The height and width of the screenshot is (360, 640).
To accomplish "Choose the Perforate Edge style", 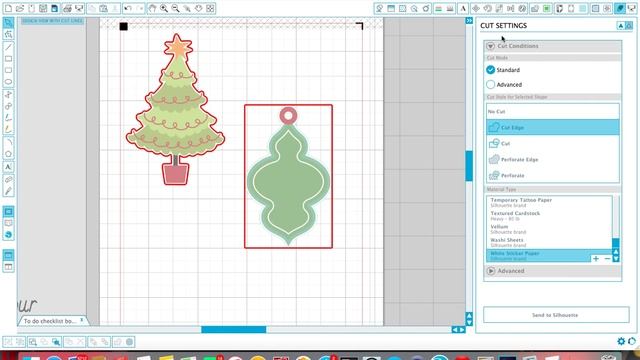I will [x=553, y=159].
